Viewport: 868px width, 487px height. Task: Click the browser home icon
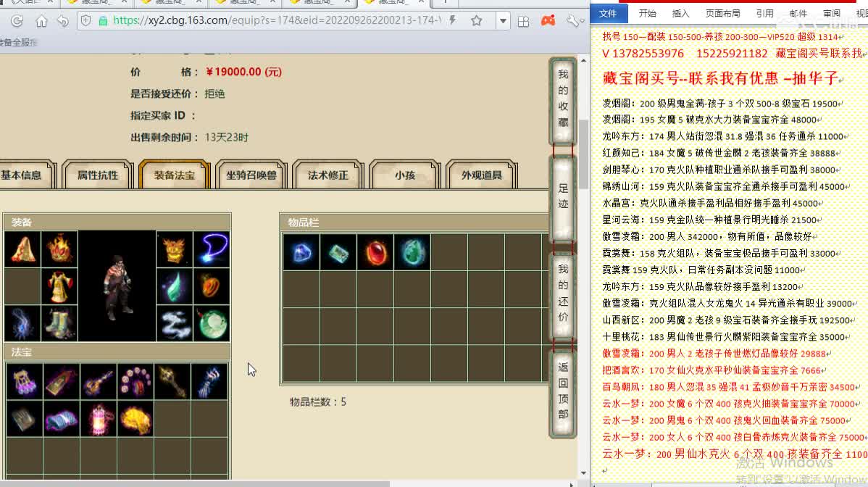coord(41,21)
